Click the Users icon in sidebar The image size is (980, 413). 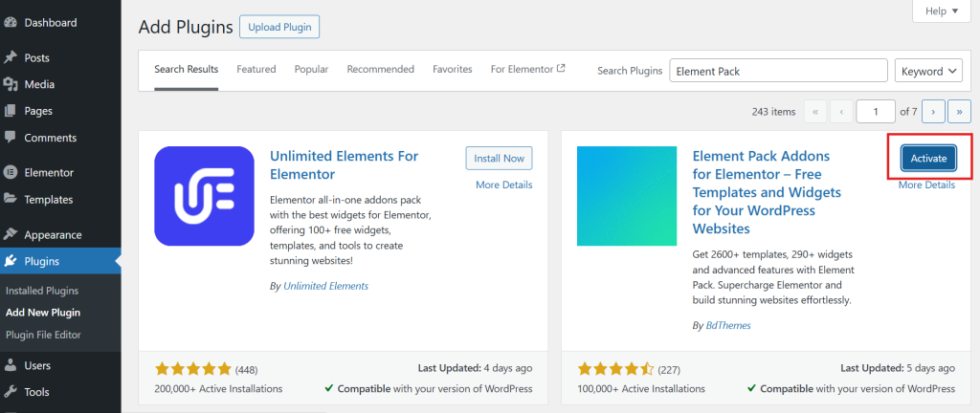pos(11,365)
